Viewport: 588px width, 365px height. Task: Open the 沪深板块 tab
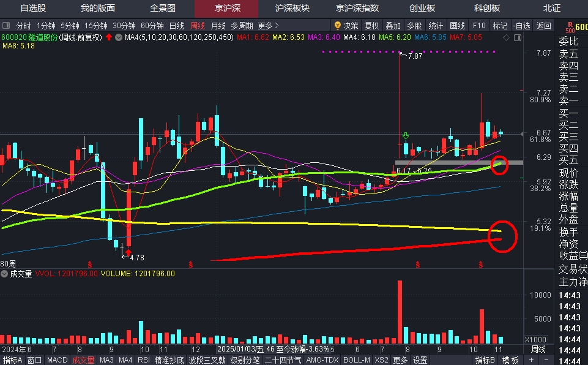(292, 8)
